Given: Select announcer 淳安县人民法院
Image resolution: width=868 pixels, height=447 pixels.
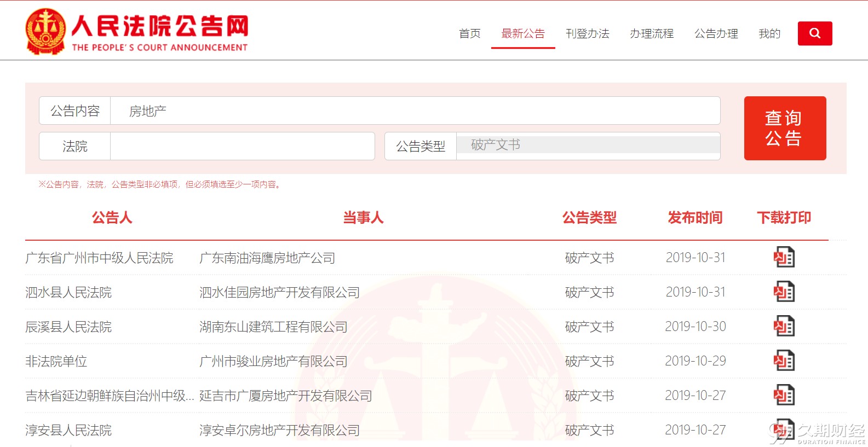Looking at the screenshot, I should 68,430.
